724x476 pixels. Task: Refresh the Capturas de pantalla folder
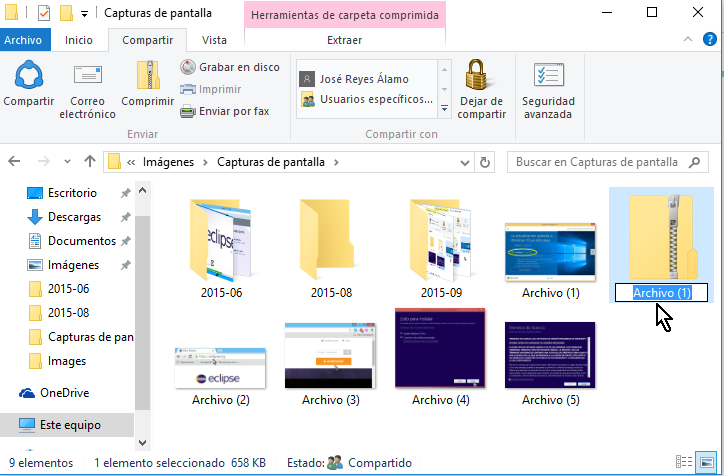point(484,163)
